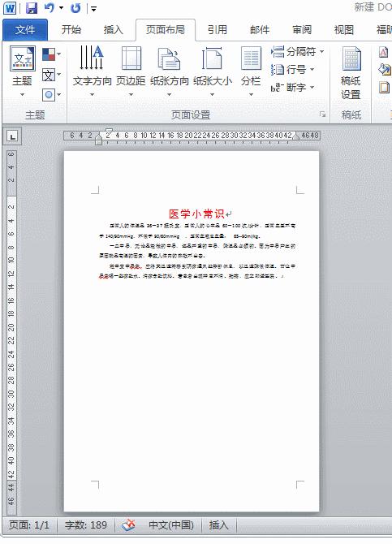Switch to the 视图 (View) tab
This screenshot has height=544, width=392.
(x=344, y=30)
